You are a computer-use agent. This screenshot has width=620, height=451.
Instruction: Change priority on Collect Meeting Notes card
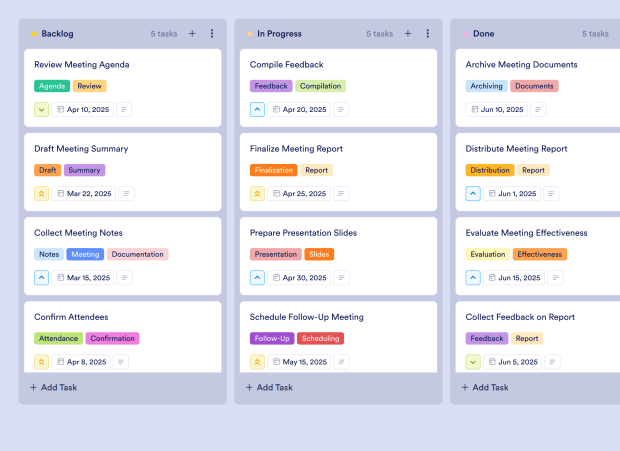(x=42, y=278)
